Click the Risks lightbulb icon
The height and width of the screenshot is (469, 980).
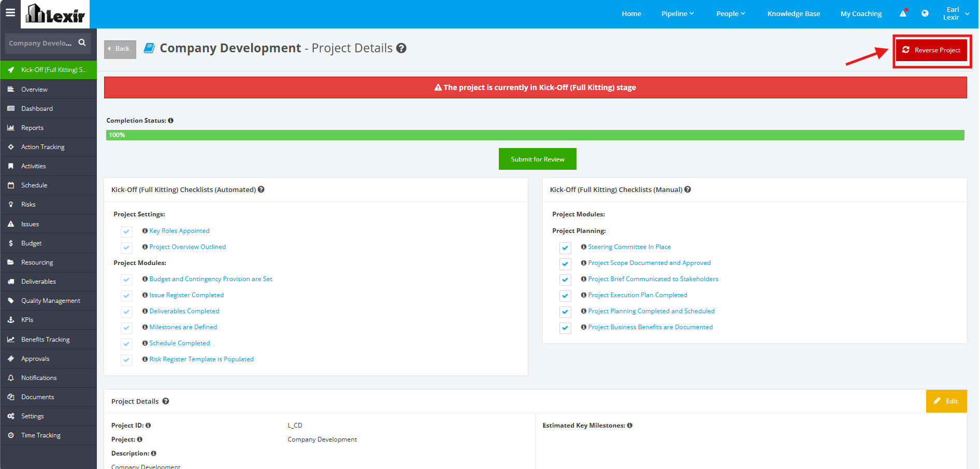(x=11, y=204)
